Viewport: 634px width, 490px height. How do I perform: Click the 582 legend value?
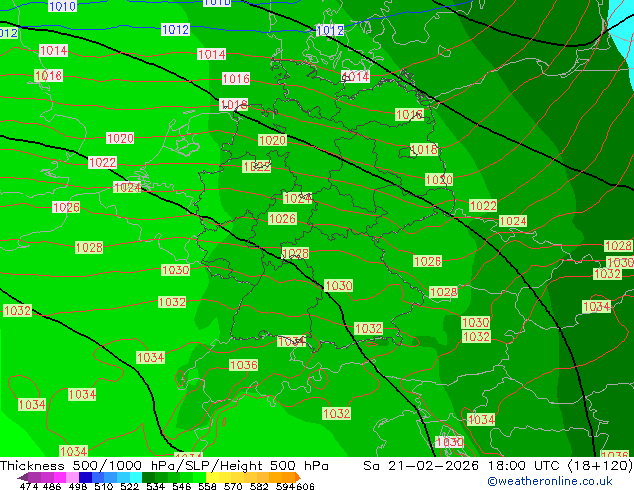pos(259,486)
